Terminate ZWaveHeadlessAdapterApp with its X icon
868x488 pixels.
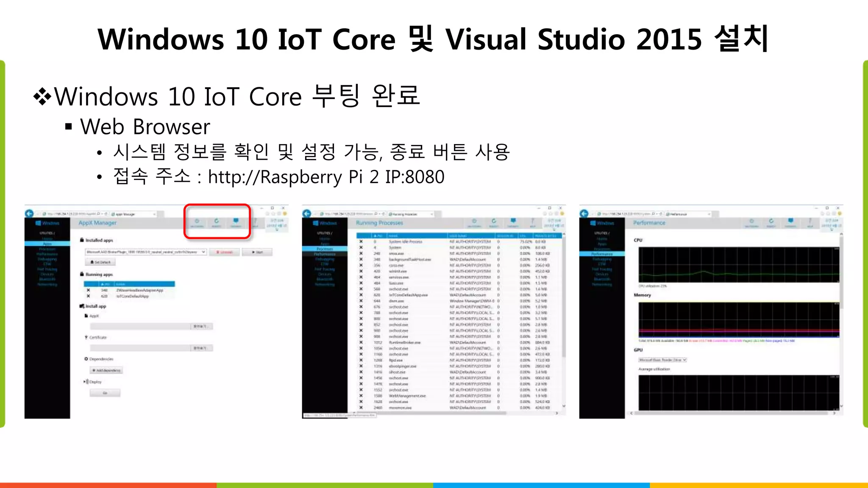(x=88, y=290)
